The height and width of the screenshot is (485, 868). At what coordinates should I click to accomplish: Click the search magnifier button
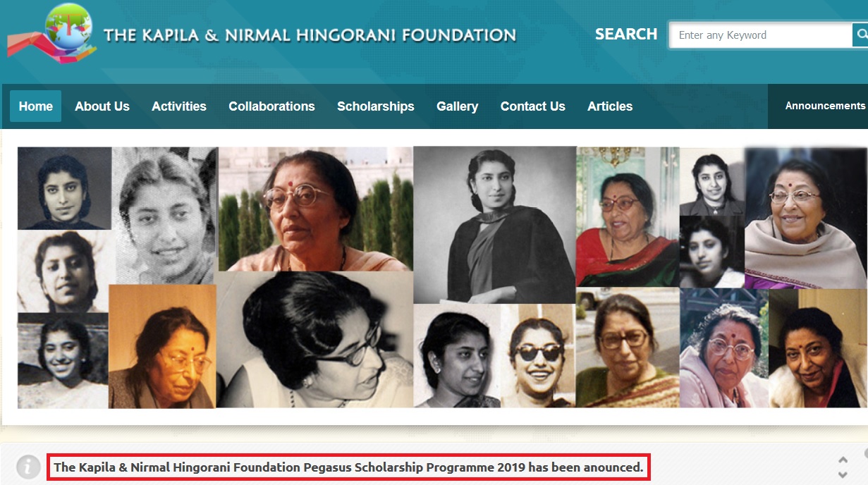point(860,35)
